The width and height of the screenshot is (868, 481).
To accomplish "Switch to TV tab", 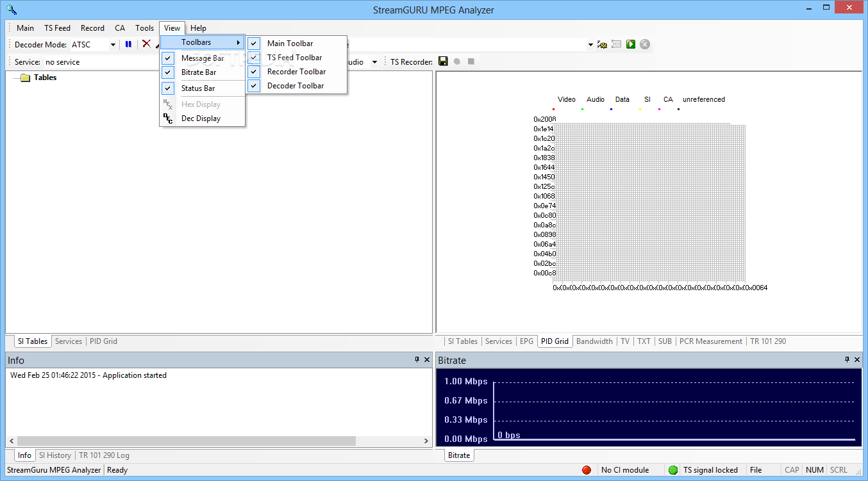I will point(625,341).
